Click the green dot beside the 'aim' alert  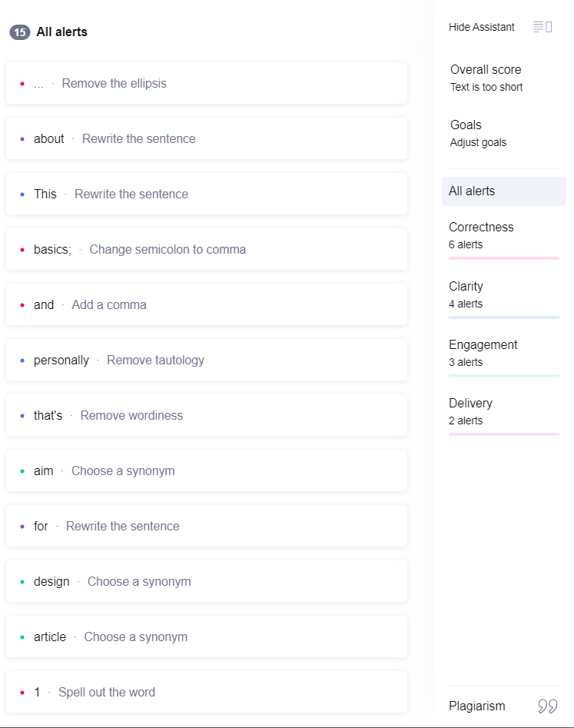(22, 470)
